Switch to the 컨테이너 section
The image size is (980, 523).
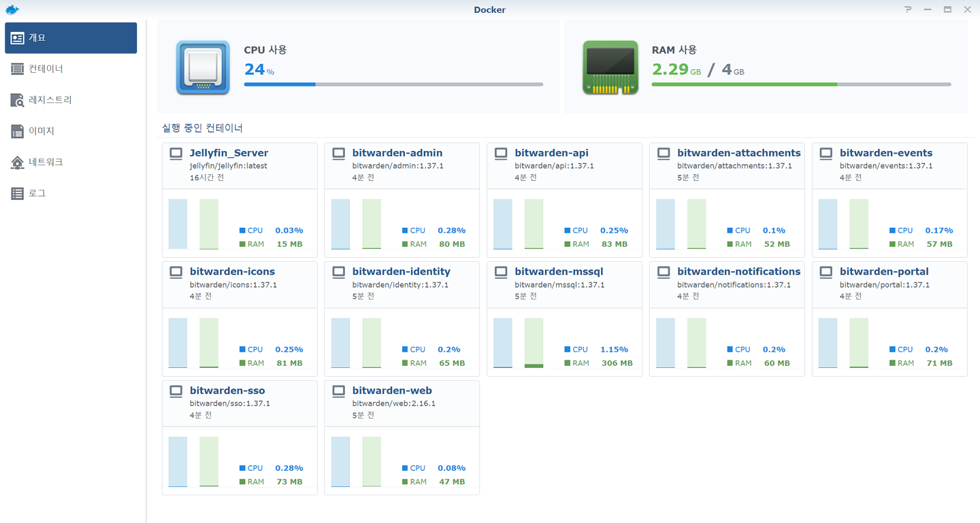point(71,69)
